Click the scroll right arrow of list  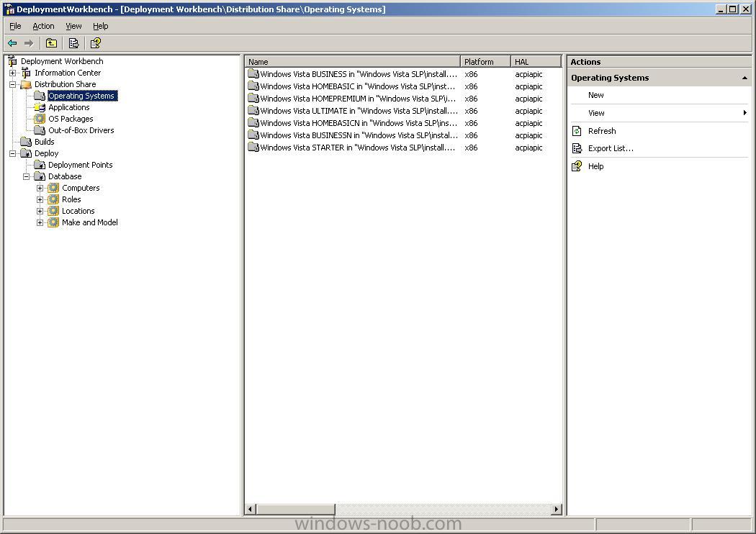coord(557,509)
